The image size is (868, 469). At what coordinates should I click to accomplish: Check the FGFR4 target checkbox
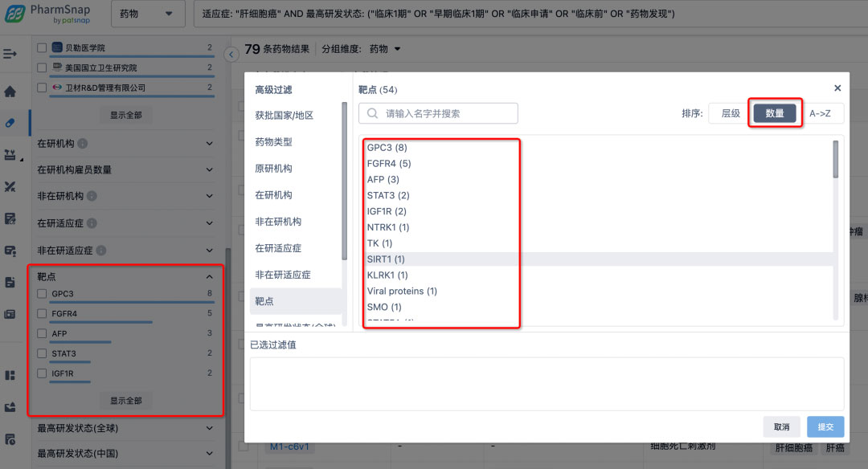42,314
